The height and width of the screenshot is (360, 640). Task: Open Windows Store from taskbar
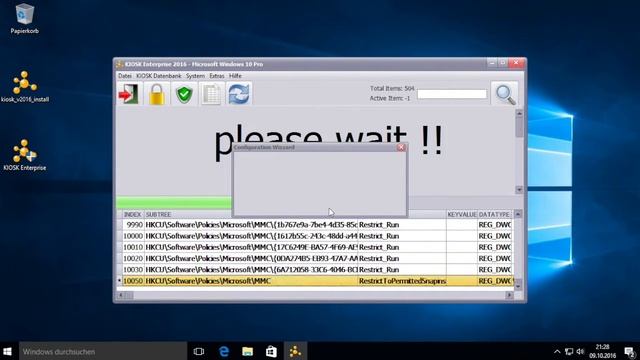tap(271, 351)
